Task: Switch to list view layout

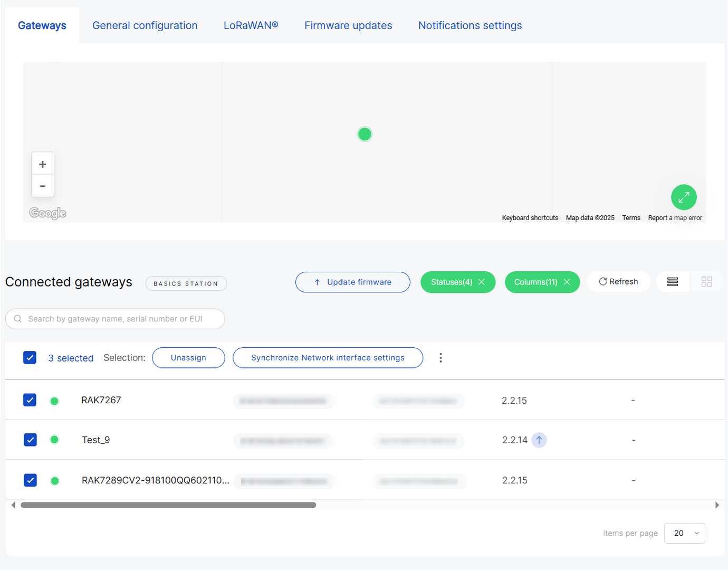Action: click(x=673, y=281)
